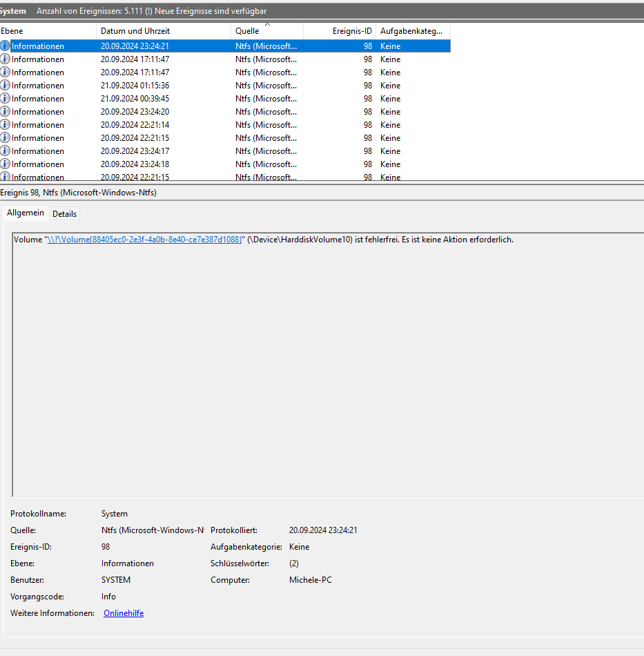Sort by the Ebene column header
644x656 pixels.
(x=48, y=31)
